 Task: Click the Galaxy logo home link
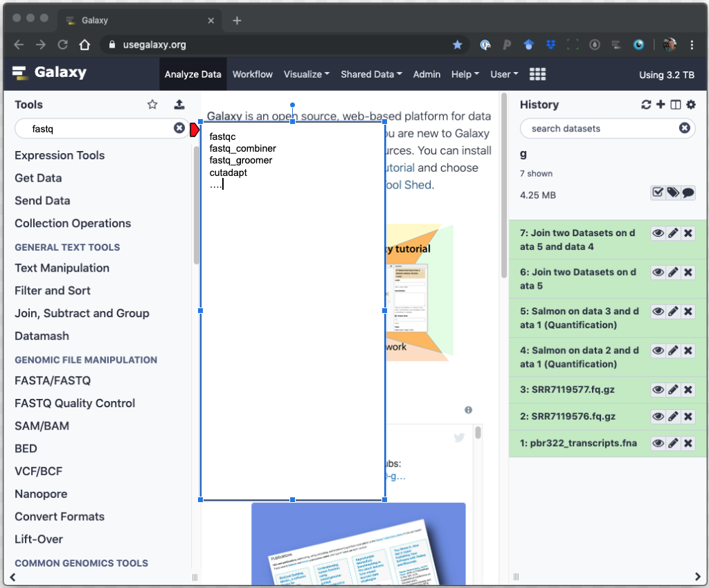(x=49, y=72)
